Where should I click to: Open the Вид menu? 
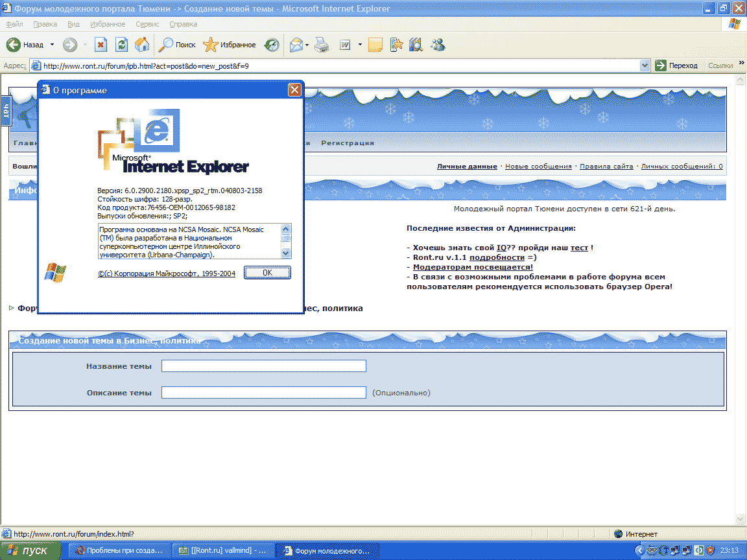coord(73,24)
